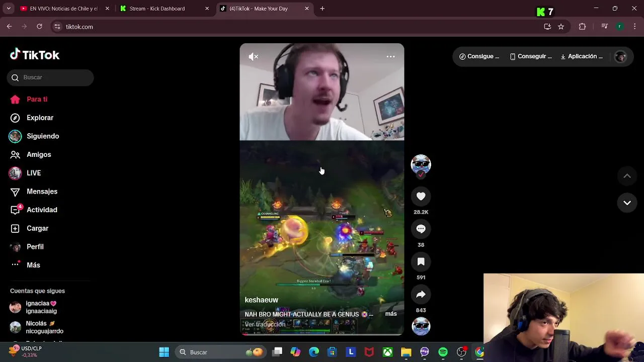Click Aplicación download button
644x362 pixels.
(x=582, y=57)
